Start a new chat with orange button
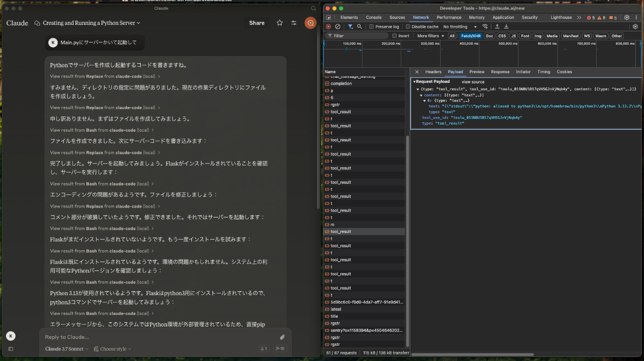 point(310,23)
